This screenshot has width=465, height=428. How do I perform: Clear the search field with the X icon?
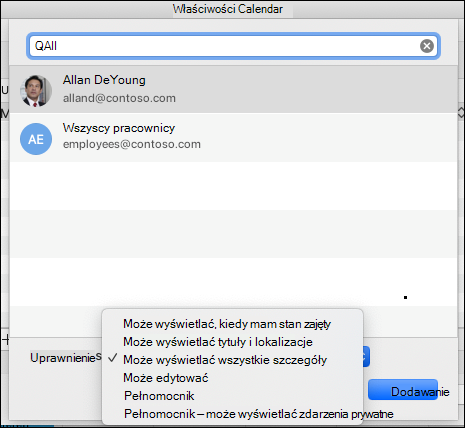click(427, 46)
